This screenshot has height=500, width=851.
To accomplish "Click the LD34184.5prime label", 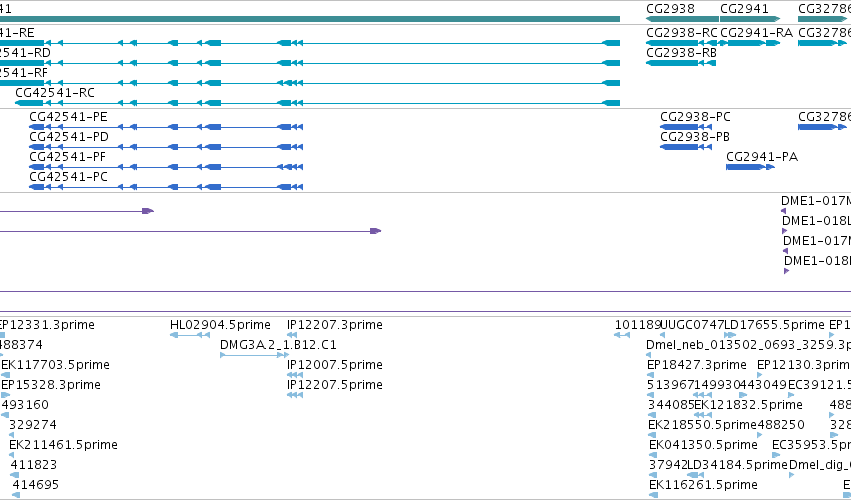I will pos(737,465).
